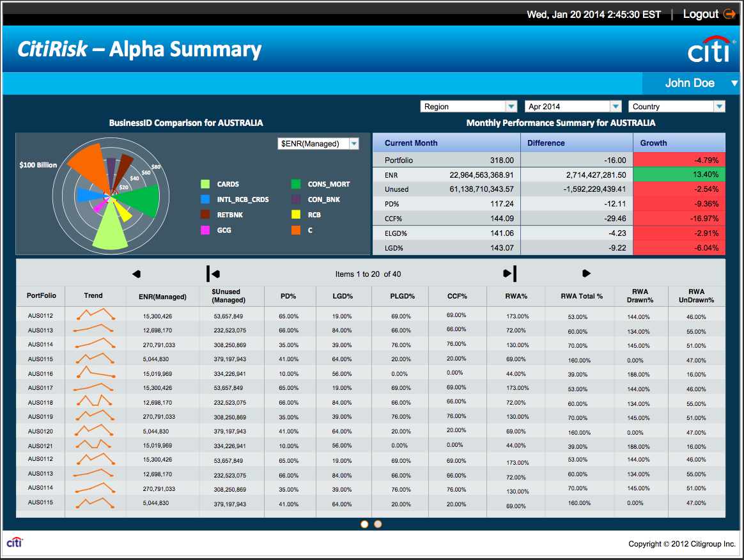The width and height of the screenshot is (744, 560).
Task: Open the Apr 2014 month dropdown
Action: tap(573, 106)
